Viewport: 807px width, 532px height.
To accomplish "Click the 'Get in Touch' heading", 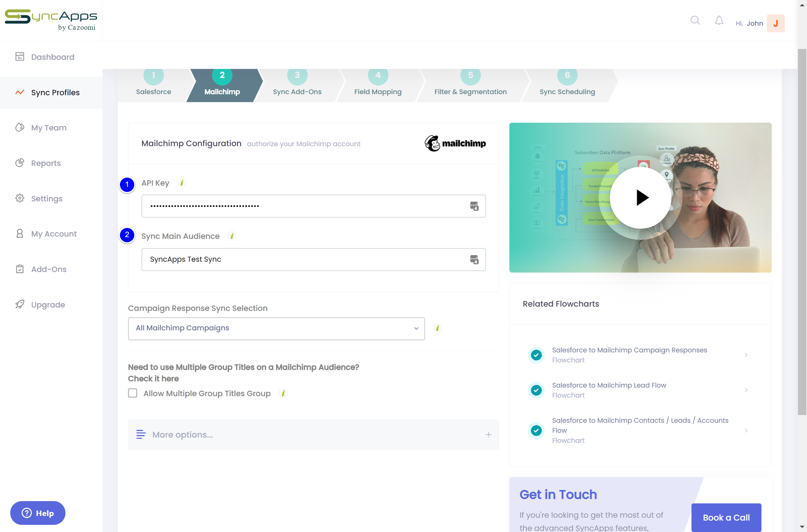I will pyautogui.click(x=558, y=494).
